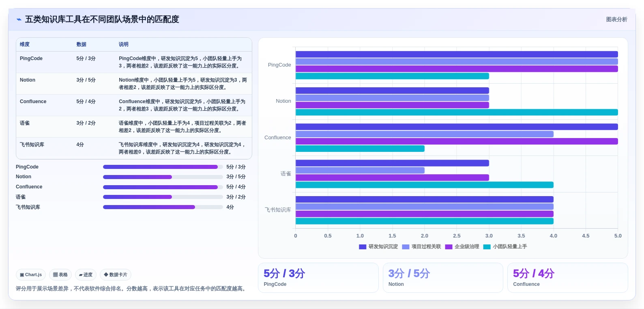Click the 项目过程关联 legend color box
Viewport: 644px width, 309px height.
click(406, 247)
